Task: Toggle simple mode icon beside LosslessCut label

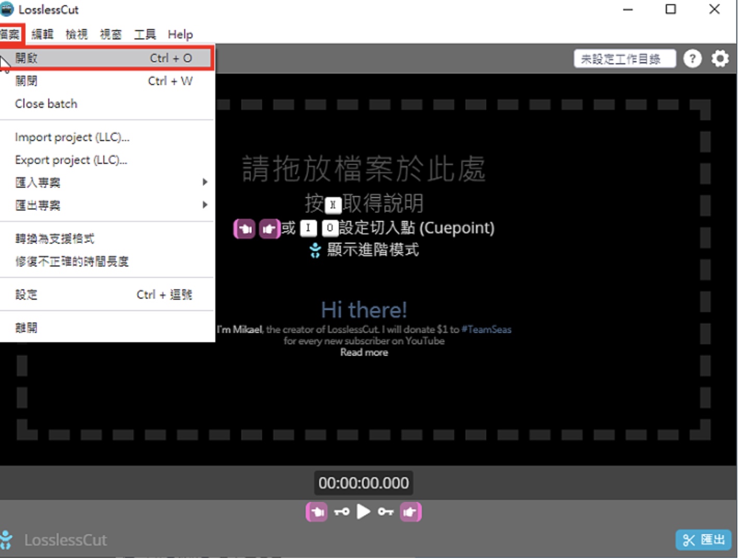Action: (6, 540)
